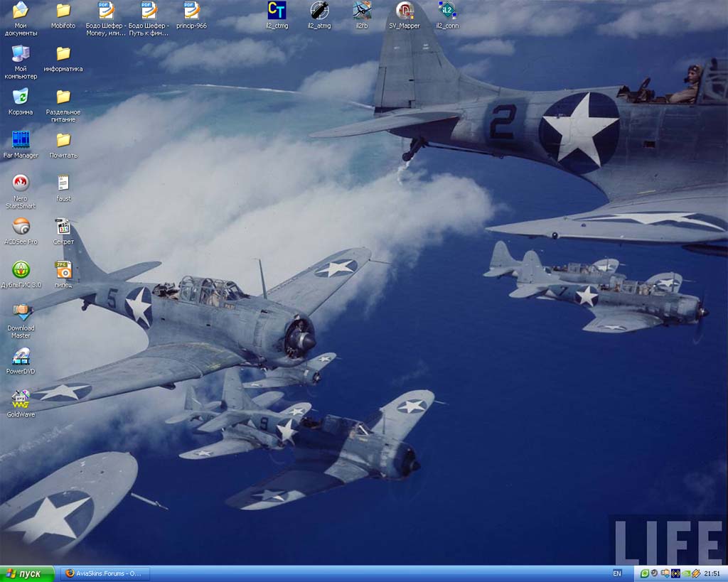Click the пуск Start button

point(27,573)
